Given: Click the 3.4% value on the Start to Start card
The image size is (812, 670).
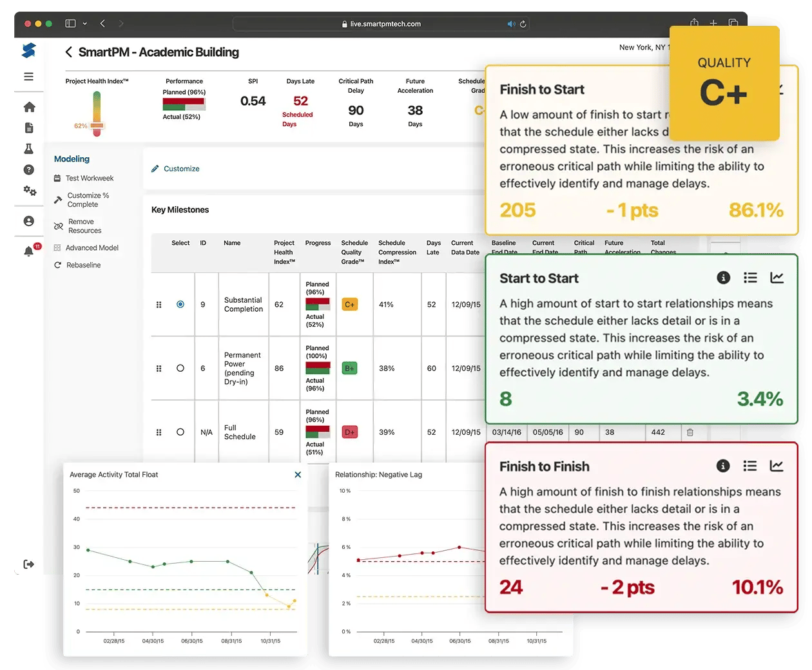Looking at the screenshot, I should 760,399.
